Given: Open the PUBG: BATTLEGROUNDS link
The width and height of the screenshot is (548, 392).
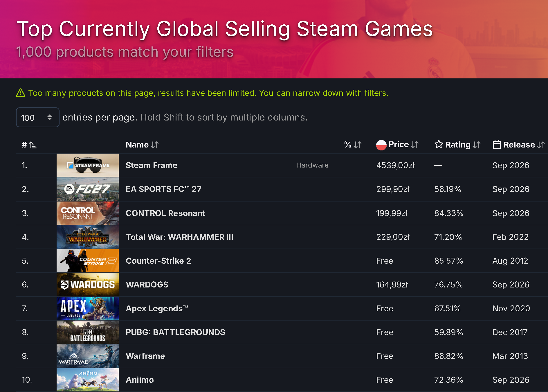Looking at the screenshot, I should pyautogui.click(x=175, y=332).
